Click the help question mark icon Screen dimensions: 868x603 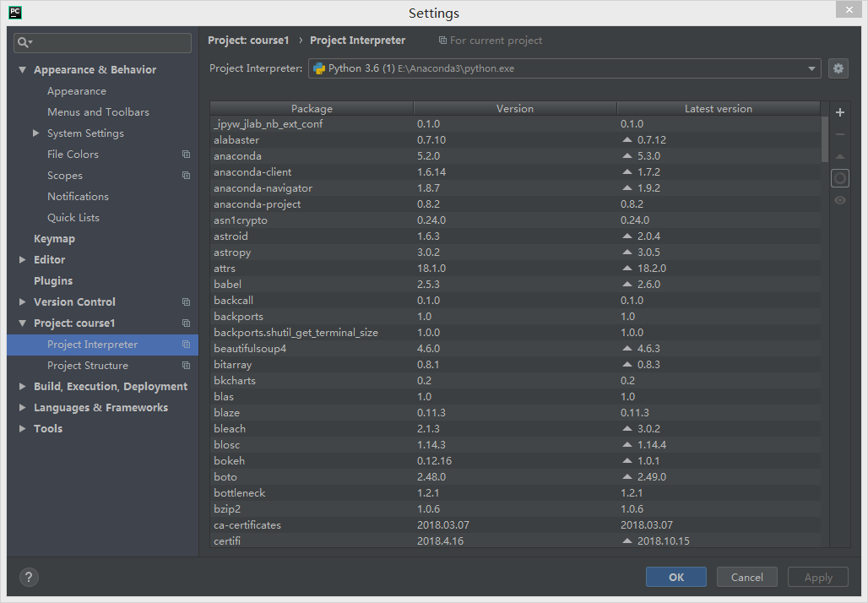[29, 577]
